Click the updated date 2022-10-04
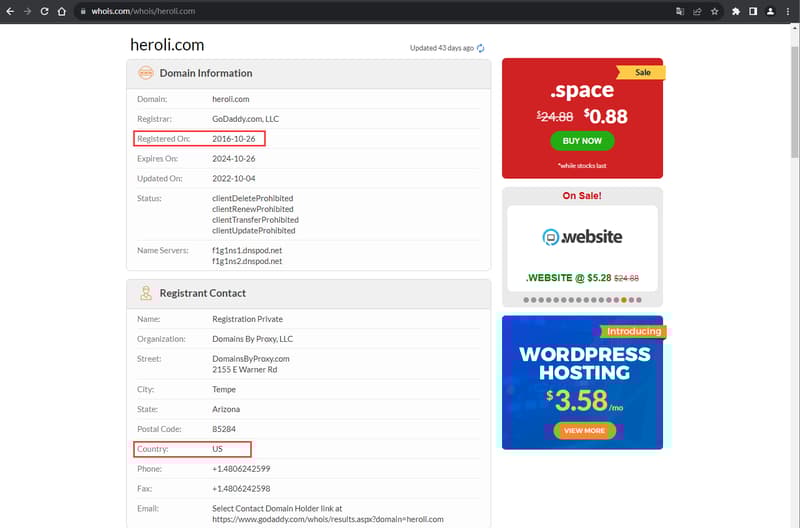 tap(234, 179)
